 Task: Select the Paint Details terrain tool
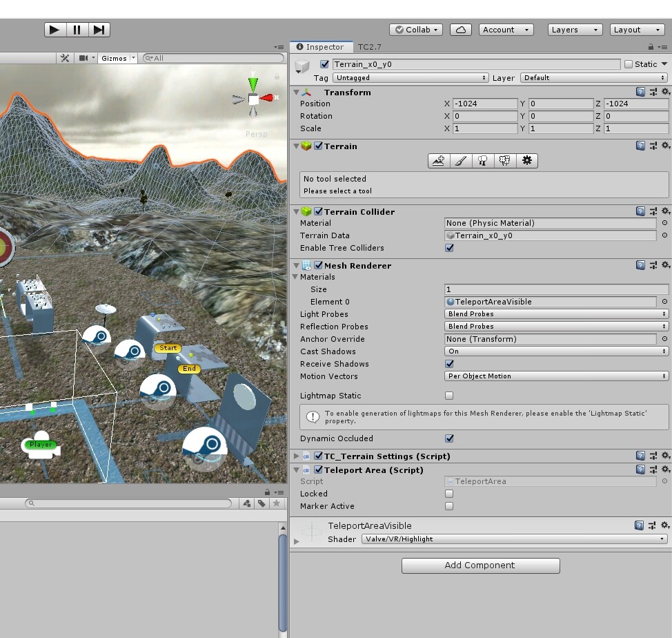point(504,160)
